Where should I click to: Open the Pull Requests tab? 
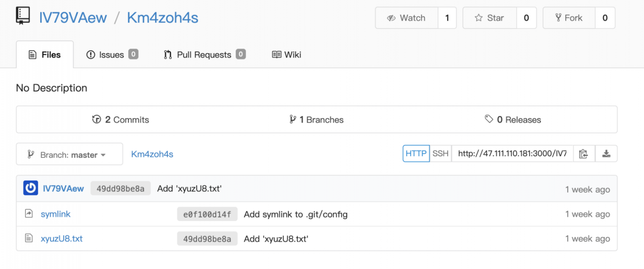pyautogui.click(x=204, y=55)
